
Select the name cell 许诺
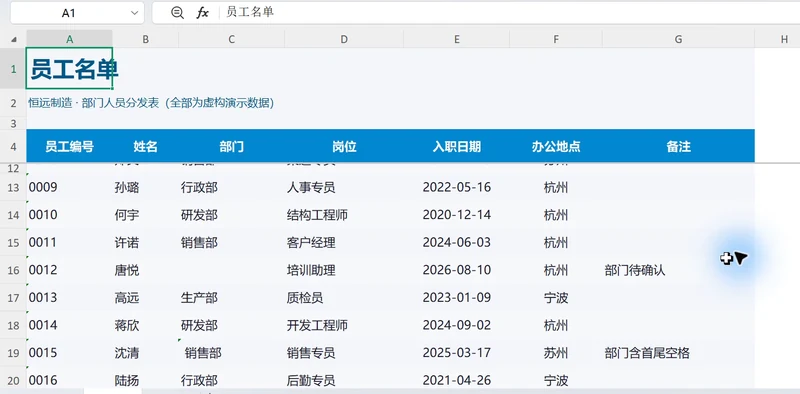145,242
